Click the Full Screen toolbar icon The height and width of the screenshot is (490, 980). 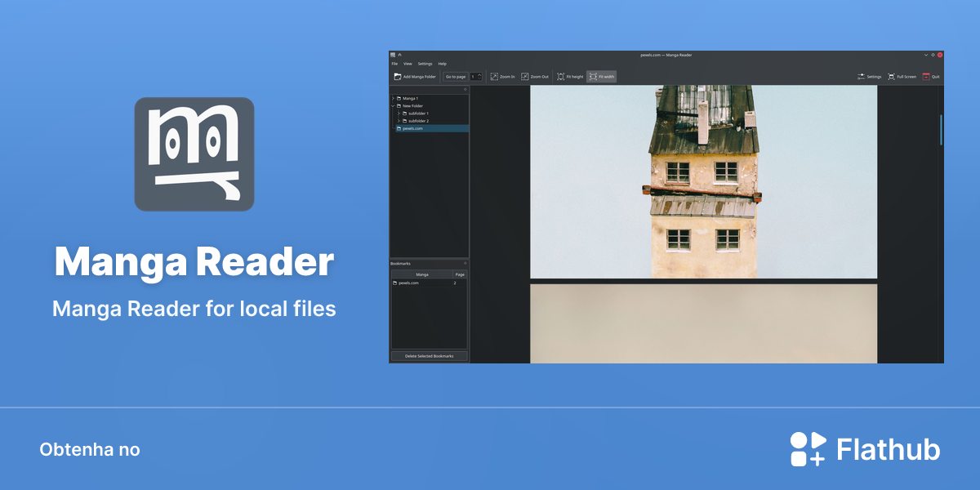pos(892,77)
